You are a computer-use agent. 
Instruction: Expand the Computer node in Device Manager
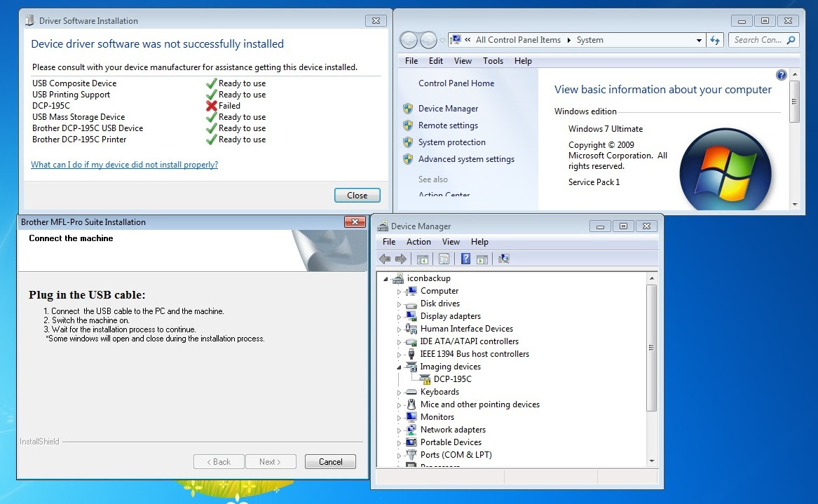point(399,292)
